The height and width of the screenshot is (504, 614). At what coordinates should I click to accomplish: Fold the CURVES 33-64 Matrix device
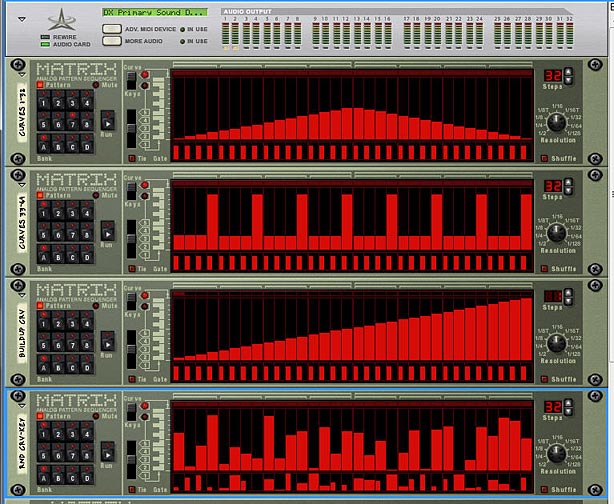[22, 185]
